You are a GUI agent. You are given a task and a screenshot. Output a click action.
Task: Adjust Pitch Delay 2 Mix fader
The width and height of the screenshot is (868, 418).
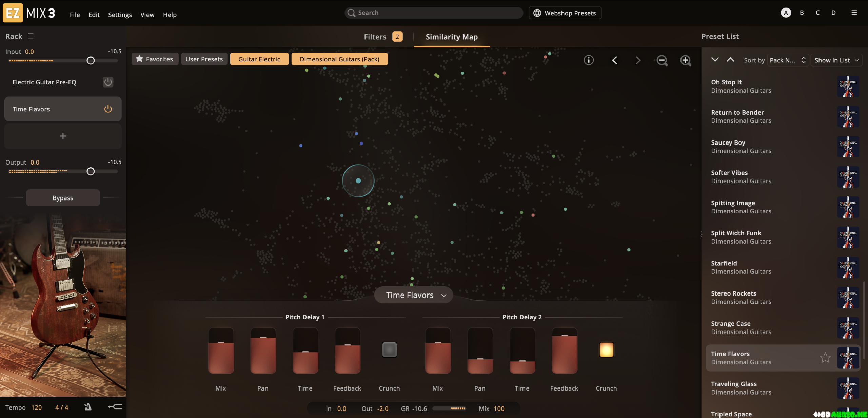(x=438, y=351)
